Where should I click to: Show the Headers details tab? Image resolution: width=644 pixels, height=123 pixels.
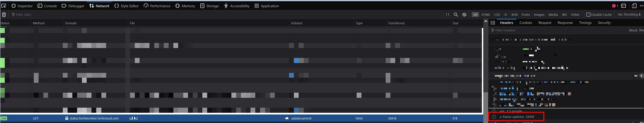click(506, 23)
